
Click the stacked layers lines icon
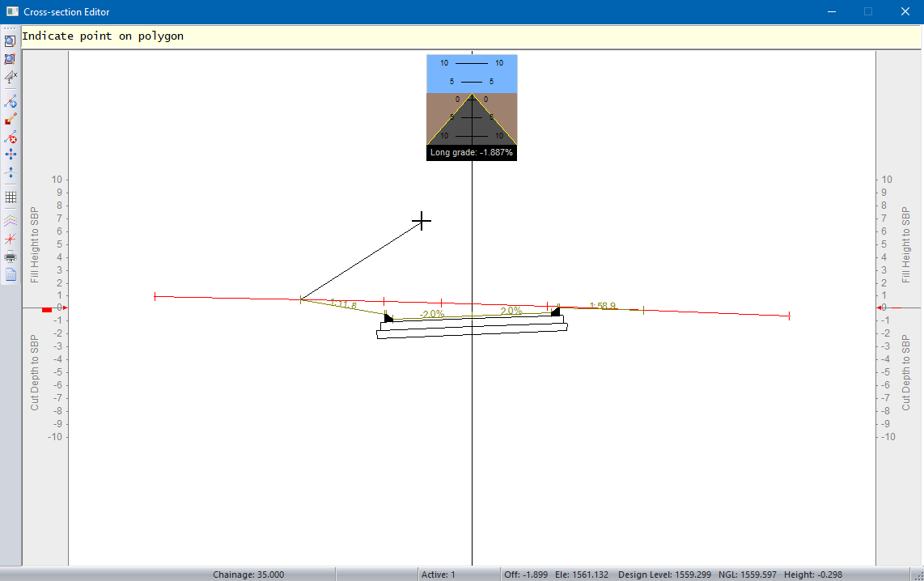[11, 219]
